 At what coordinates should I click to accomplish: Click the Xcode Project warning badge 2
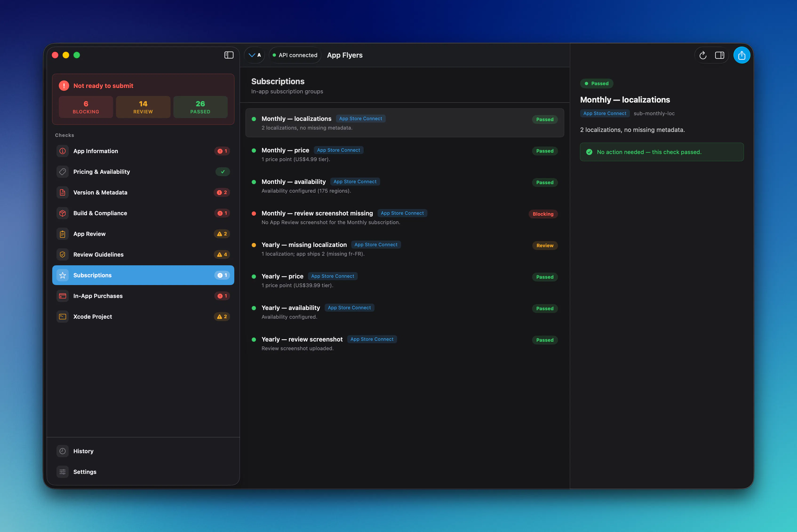[222, 317]
